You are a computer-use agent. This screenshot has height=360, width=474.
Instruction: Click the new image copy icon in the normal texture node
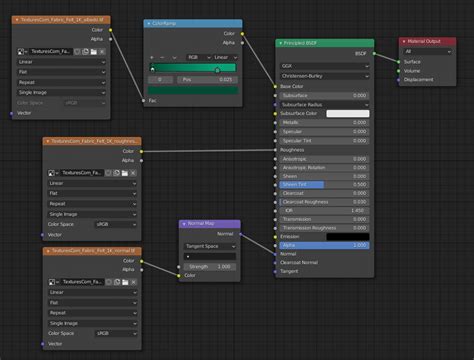click(x=117, y=282)
